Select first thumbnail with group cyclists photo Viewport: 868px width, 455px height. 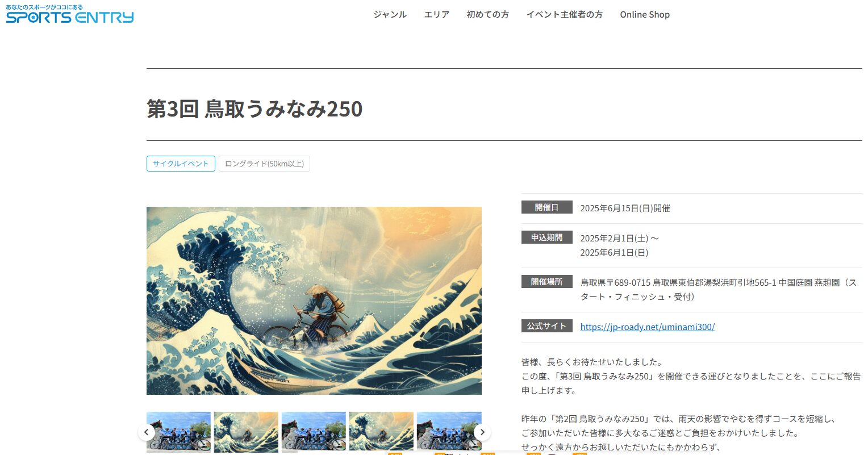[178, 432]
